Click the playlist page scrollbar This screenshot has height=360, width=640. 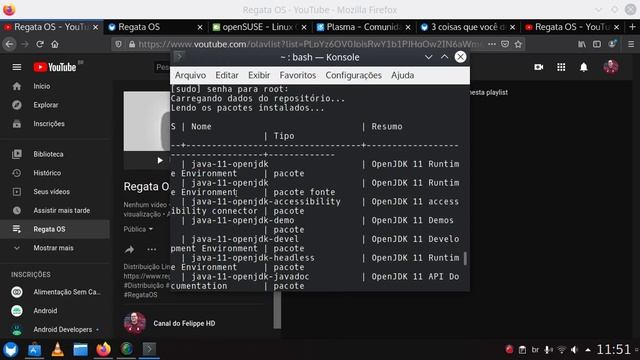coord(278,310)
